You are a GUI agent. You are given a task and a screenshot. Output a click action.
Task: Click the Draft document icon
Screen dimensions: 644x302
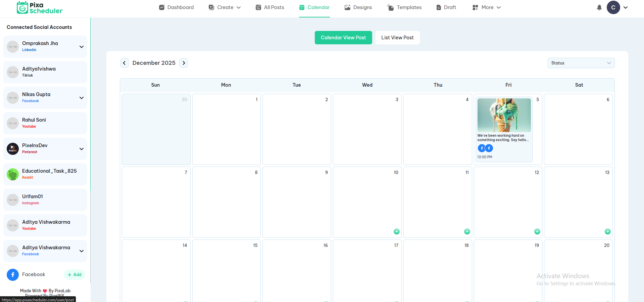439,7
